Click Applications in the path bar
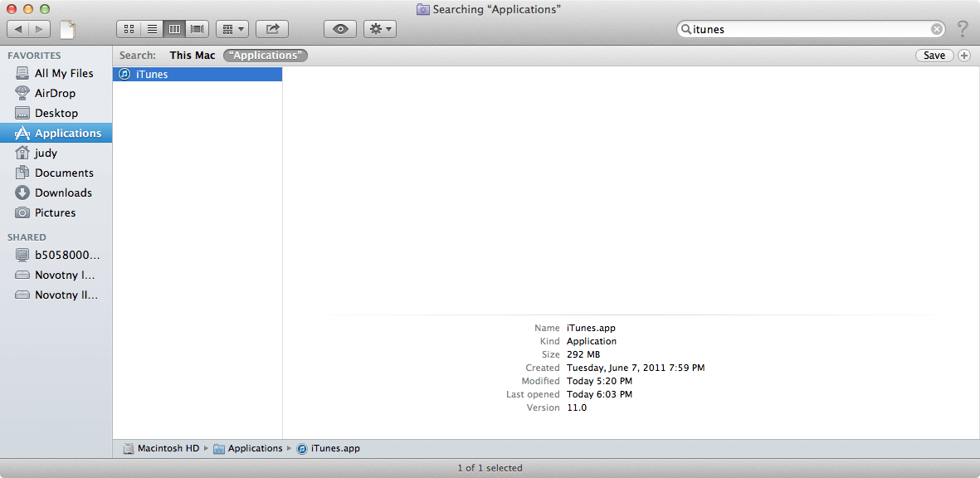 [248, 449]
